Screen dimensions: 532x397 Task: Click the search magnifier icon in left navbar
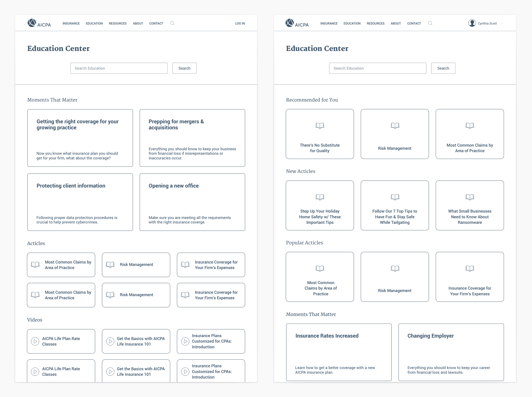tap(172, 23)
